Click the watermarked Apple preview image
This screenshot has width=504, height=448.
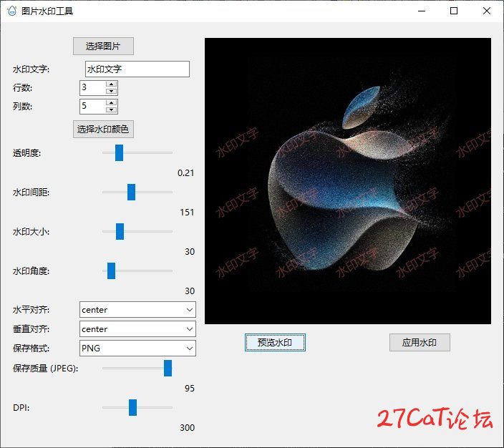[x=348, y=181]
